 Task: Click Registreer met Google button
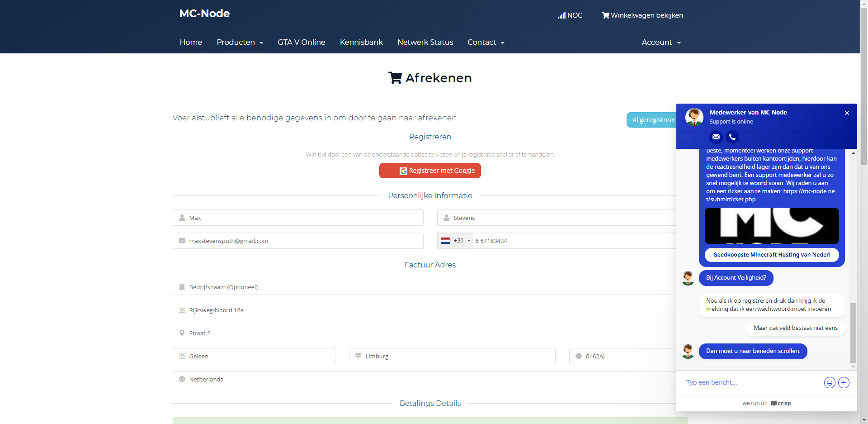[x=430, y=171]
